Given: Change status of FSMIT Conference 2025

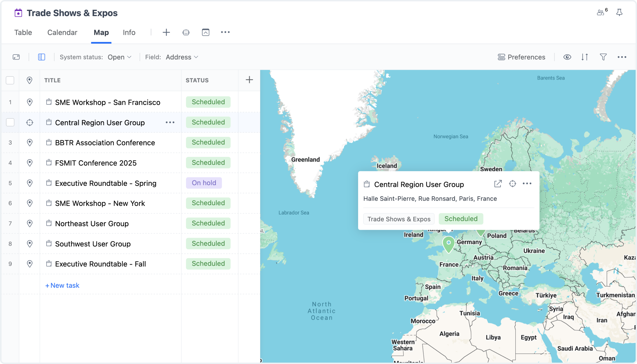Looking at the screenshot, I should [x=208, y=162].
